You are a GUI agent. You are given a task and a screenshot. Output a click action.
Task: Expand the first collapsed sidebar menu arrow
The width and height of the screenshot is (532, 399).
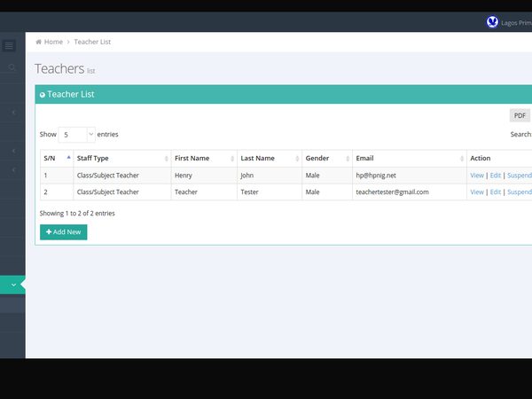pyautogui.click(x=13, y=112)
